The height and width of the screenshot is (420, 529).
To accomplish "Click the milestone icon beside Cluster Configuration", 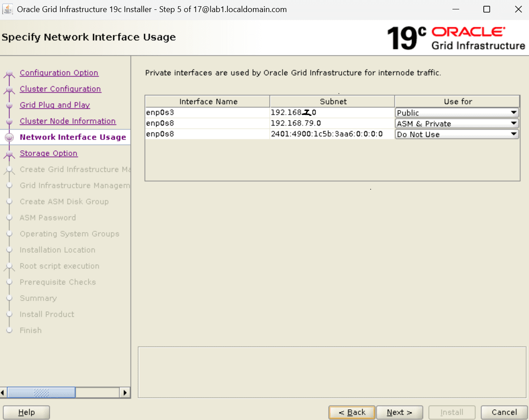I will [10, 89].
